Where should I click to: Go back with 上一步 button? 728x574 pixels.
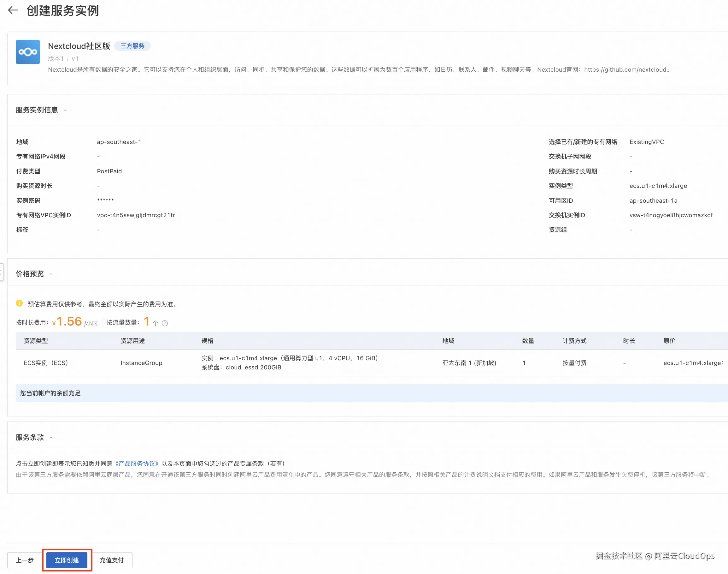pos(25,560)
